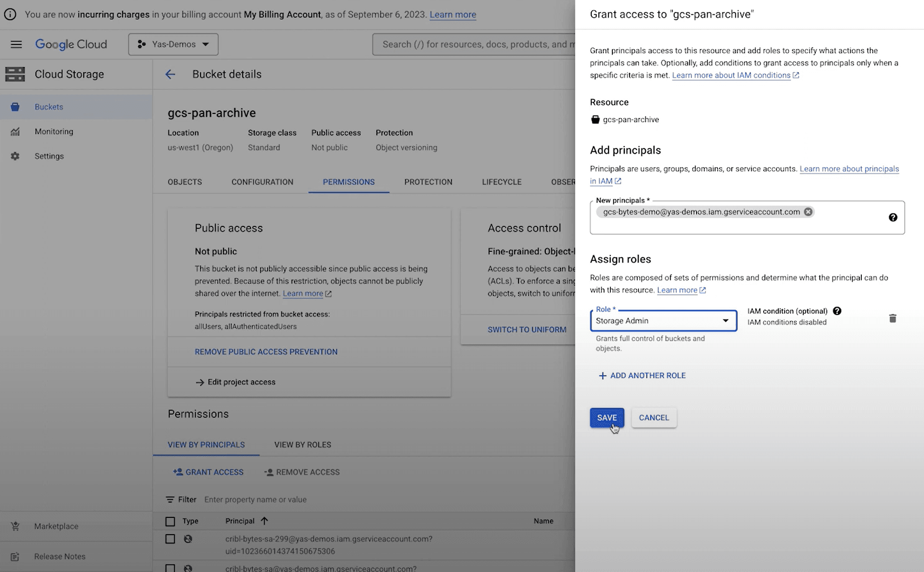Switch to the Configuration tab

262,182
